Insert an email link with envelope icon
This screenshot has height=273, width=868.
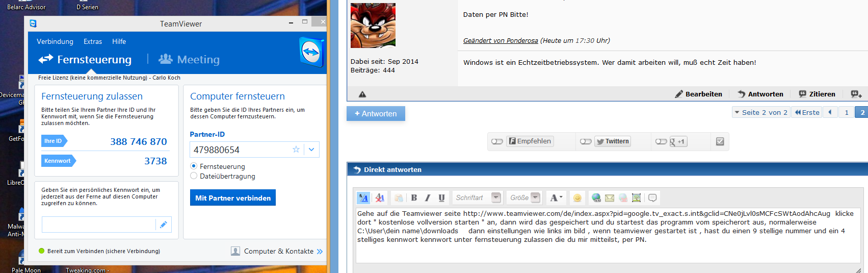[610, 198]
